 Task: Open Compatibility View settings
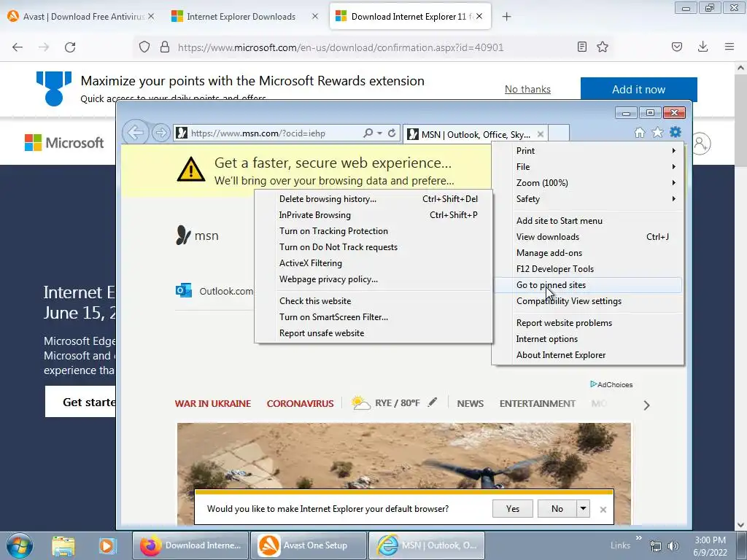pyautogui.click(x=588, y=301)
